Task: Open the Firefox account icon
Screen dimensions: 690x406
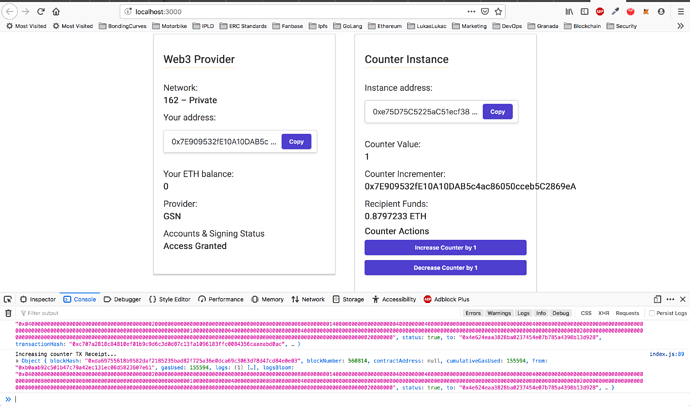Action: coord(661,12)
